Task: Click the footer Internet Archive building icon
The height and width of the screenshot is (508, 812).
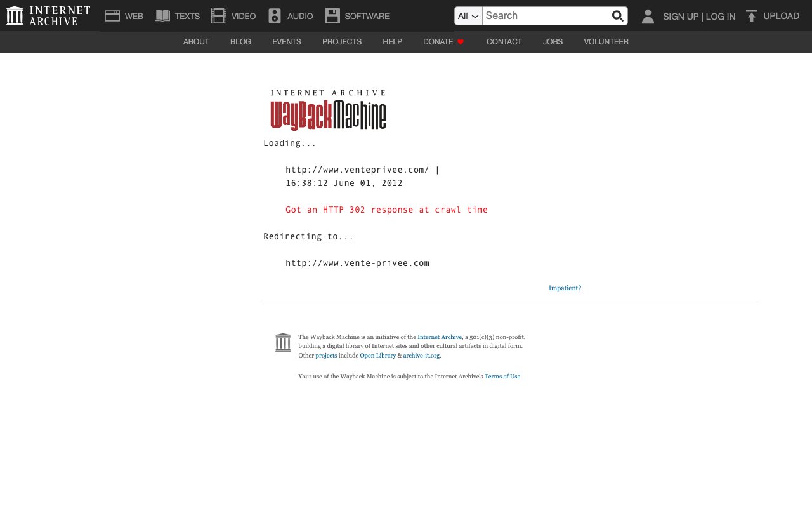Action: pos(283,342)
